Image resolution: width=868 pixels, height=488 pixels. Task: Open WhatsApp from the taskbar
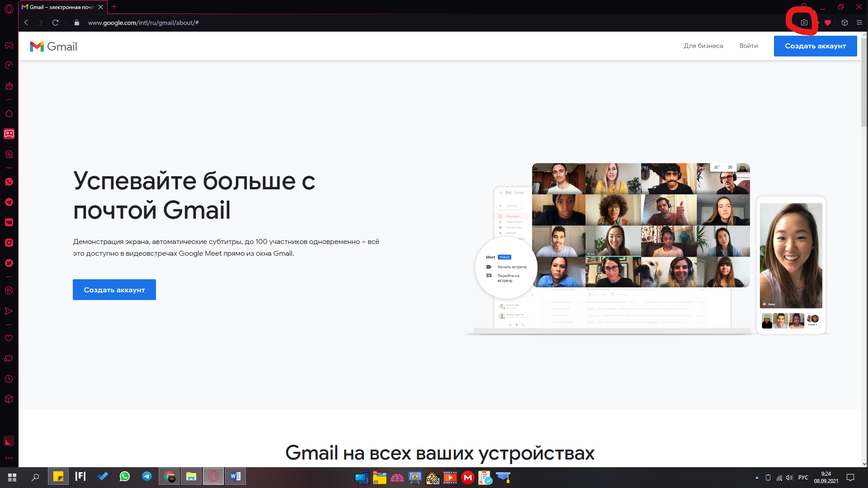(x=125, y=477)
